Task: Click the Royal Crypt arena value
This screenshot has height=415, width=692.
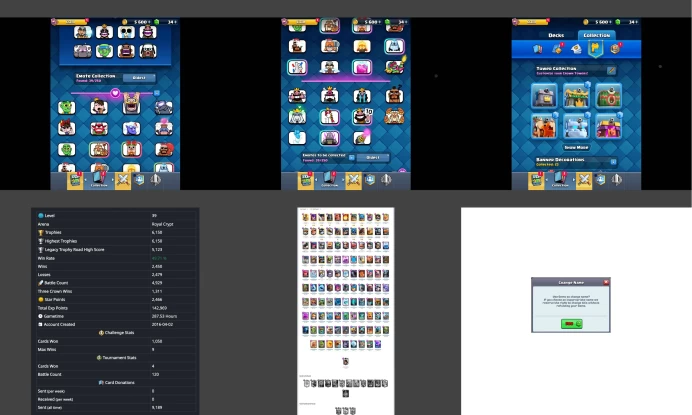Action: (162, 224)
